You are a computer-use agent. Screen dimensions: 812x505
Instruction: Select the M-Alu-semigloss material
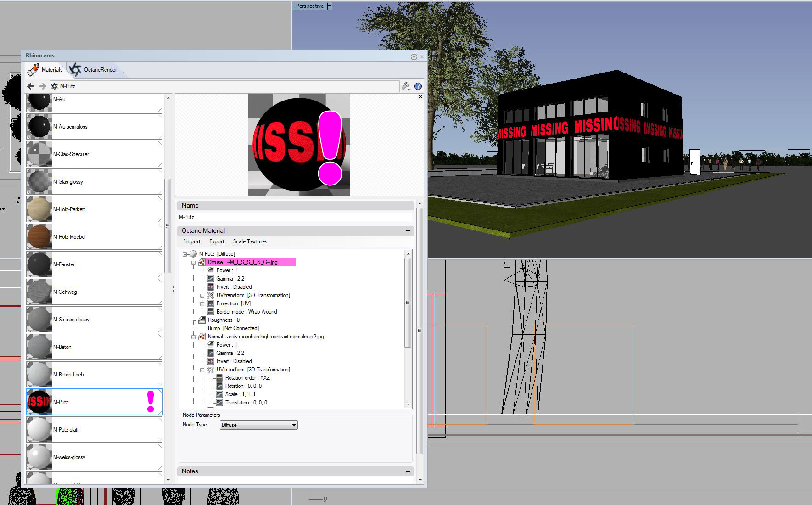[x=94, y=127]
